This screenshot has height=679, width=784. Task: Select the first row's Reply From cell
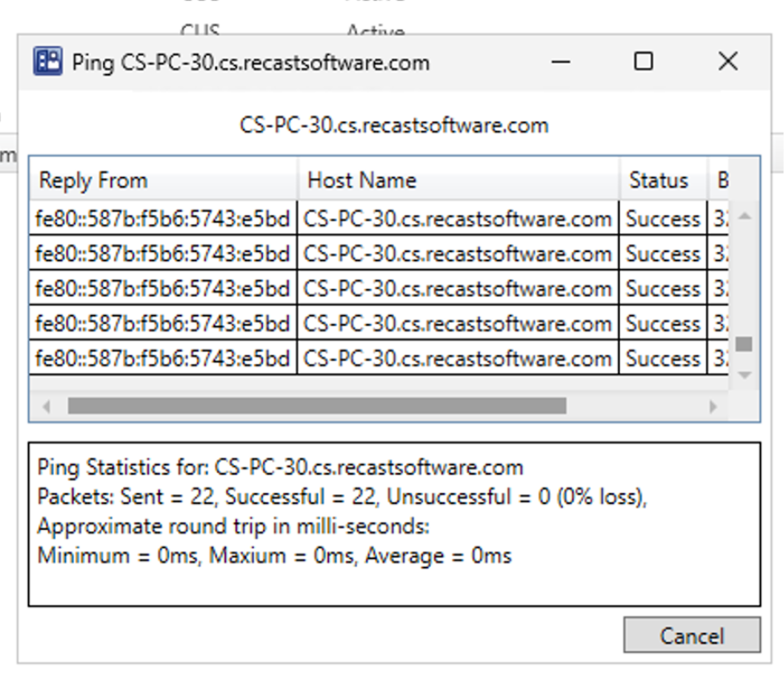pyautogui.click(x=163, y=219)
